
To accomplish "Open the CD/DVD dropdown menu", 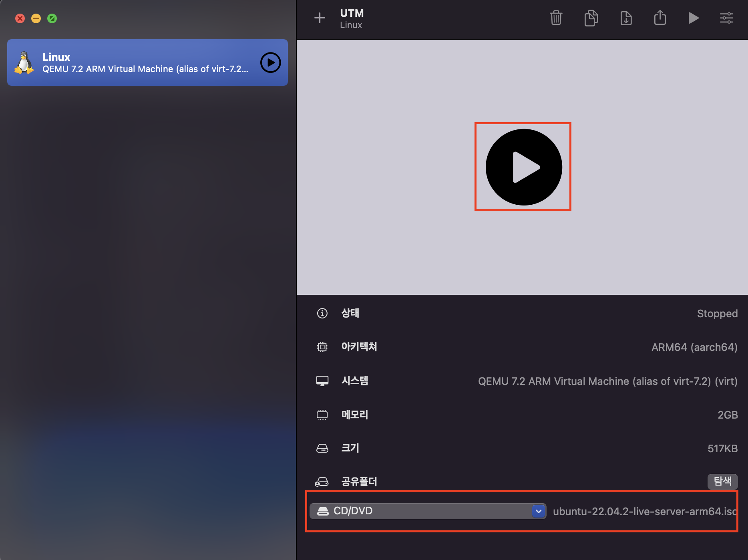I will click(x=428, y=511).
